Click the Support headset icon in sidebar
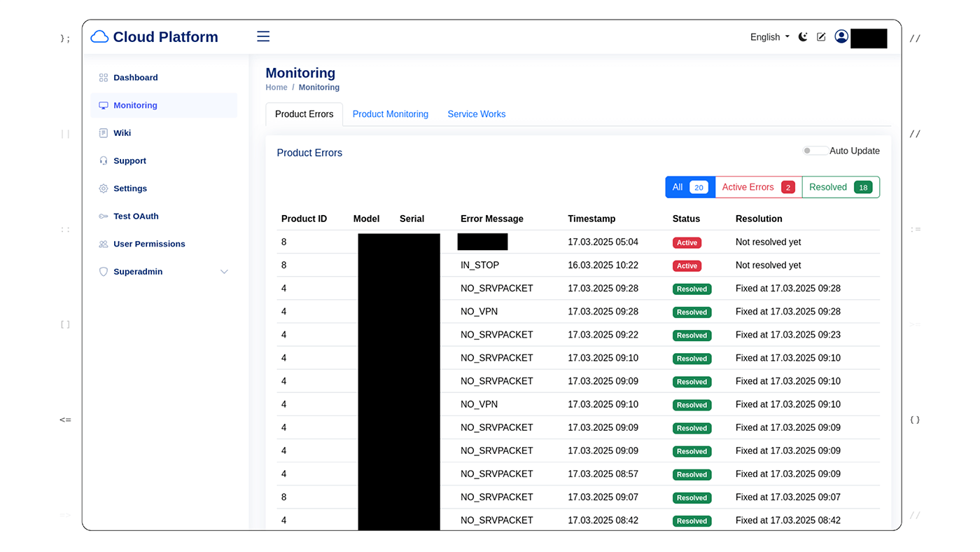 (x=104, y=161)
